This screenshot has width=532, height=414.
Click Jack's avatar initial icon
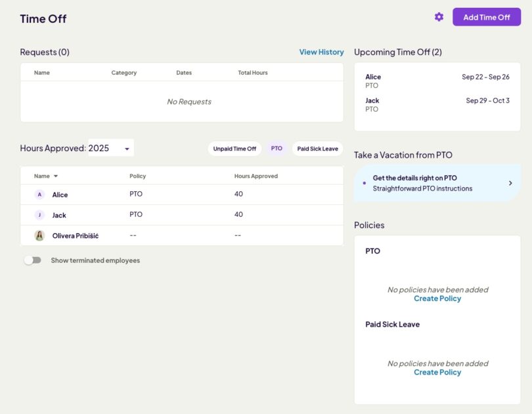point(39,215)
